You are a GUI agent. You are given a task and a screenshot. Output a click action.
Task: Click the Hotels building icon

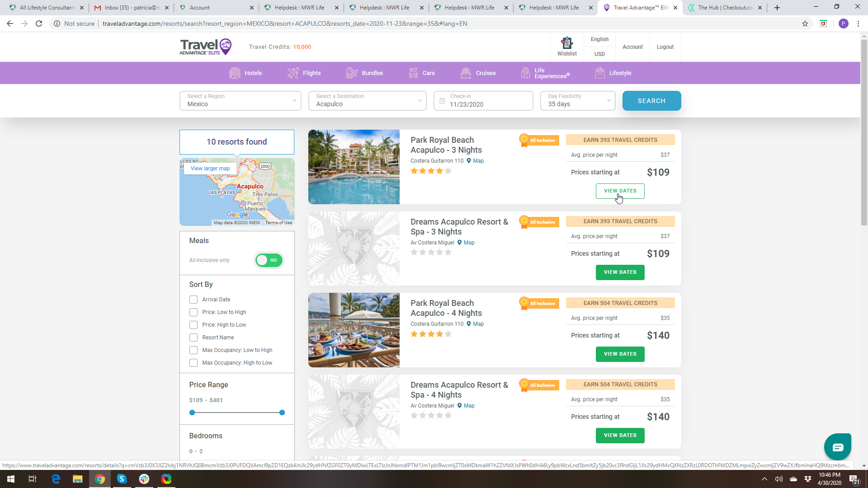coord(235,73)
